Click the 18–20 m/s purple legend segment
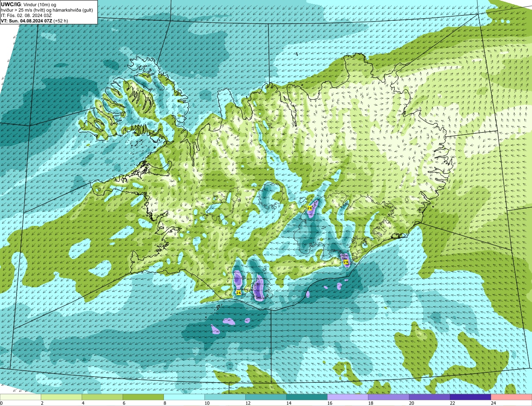Image resolution: width=532 pixels, height=406 pixels. coord(389,397)
